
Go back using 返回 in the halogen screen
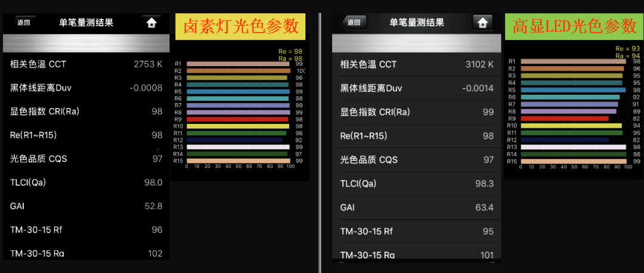coord(24,23)
